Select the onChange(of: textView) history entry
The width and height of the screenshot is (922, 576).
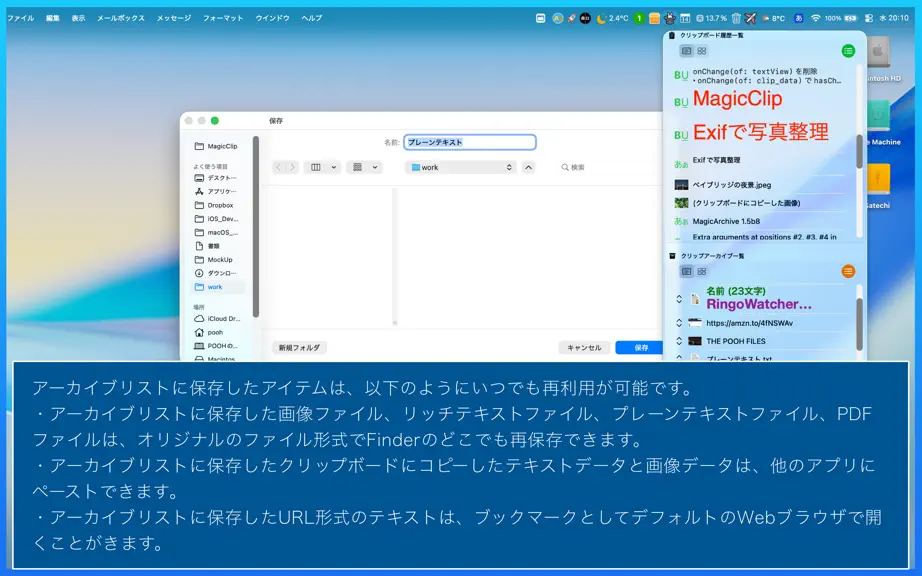[767, 76]
